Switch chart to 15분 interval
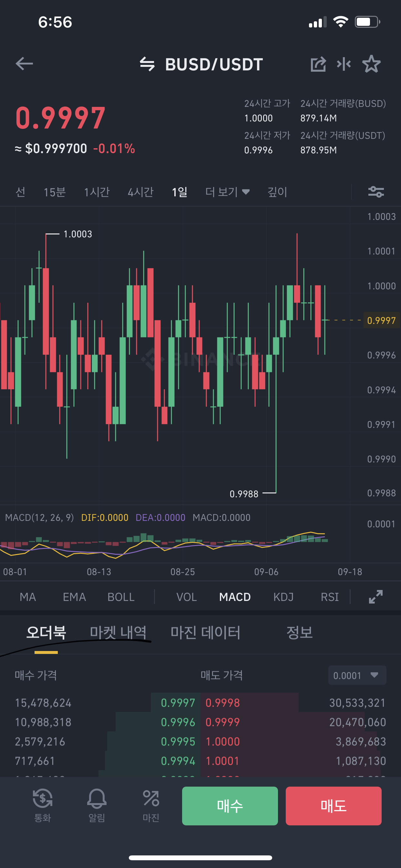401x868 pixels. point(55,192)
